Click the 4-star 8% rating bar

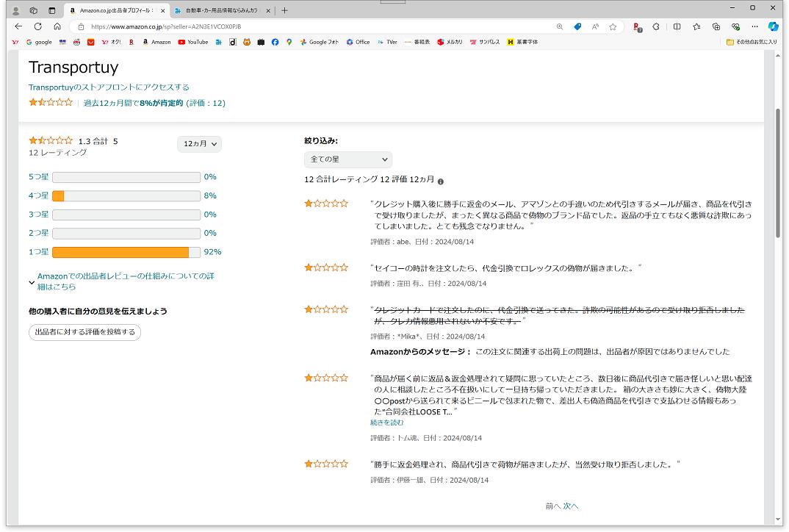(126, 195)
